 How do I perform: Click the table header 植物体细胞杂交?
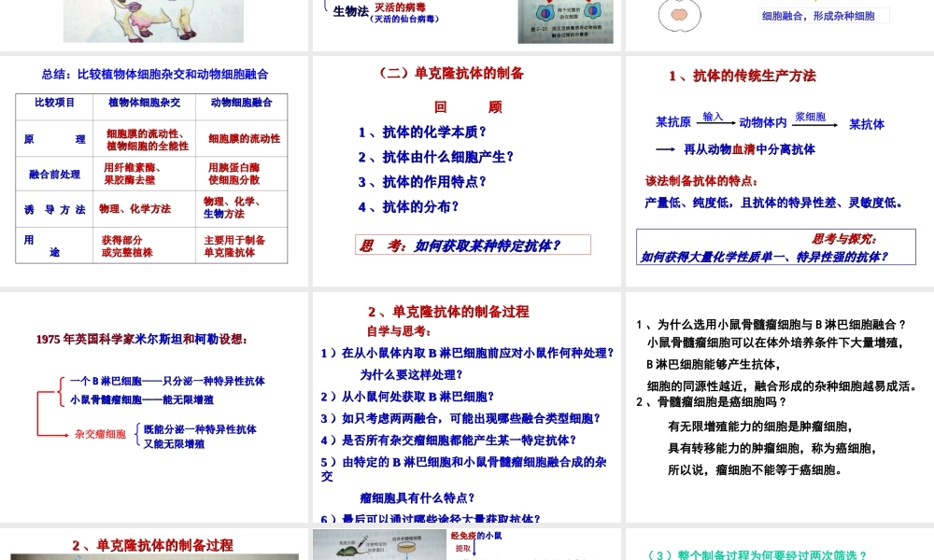click(x=144, y=103)
